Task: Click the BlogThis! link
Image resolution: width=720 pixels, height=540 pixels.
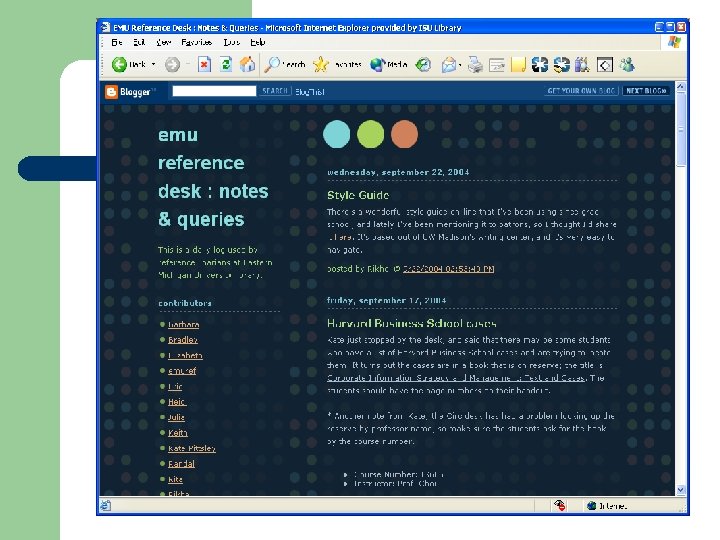Action: 309,92
